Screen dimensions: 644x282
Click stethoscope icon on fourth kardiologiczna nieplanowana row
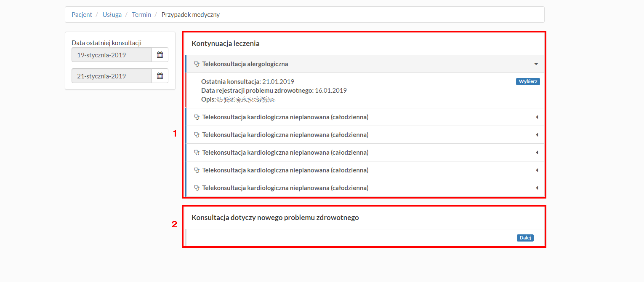pos(197,170)
